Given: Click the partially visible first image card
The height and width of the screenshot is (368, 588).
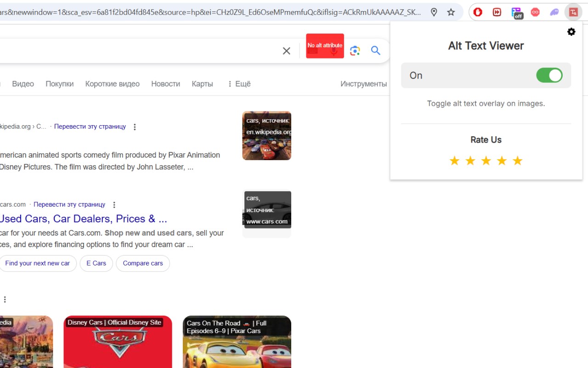Looking at the screenshot, I should [x=26, y=342].
